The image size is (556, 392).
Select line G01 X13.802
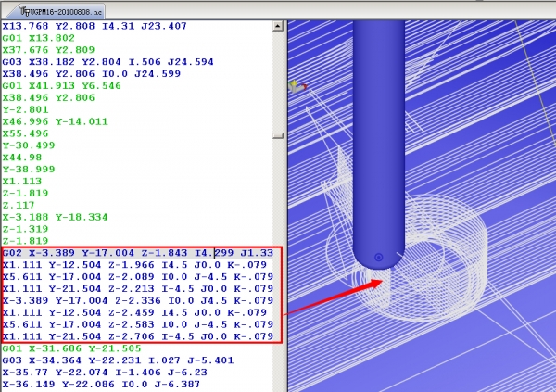39,38
